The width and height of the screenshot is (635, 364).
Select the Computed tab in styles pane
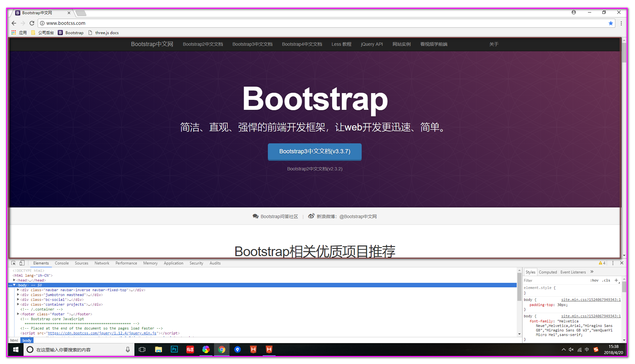click(548, 272)
